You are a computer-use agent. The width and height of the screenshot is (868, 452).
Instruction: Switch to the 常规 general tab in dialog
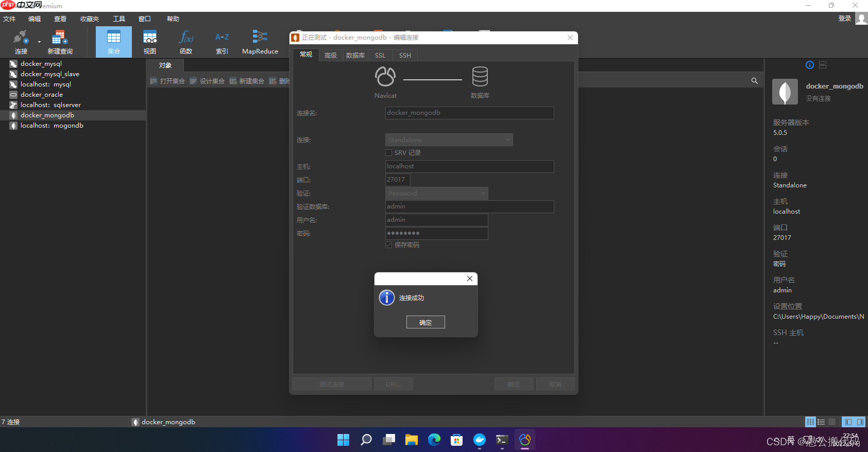(306, 55)
